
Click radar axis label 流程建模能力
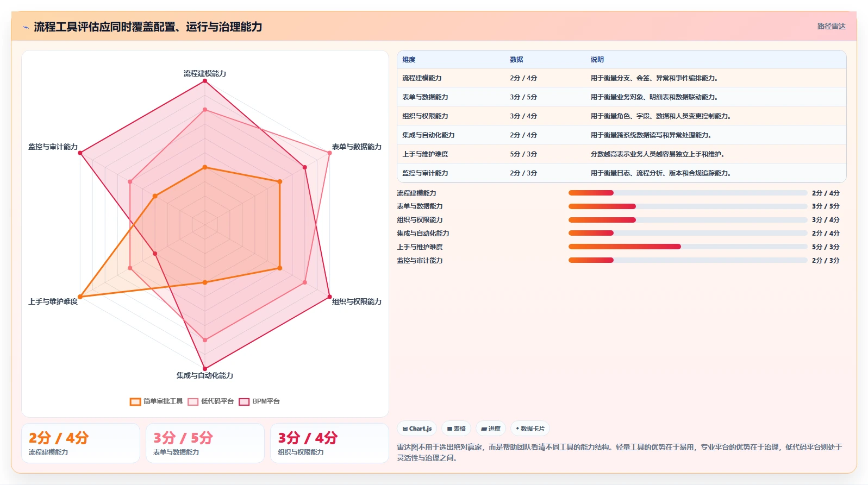205,73
